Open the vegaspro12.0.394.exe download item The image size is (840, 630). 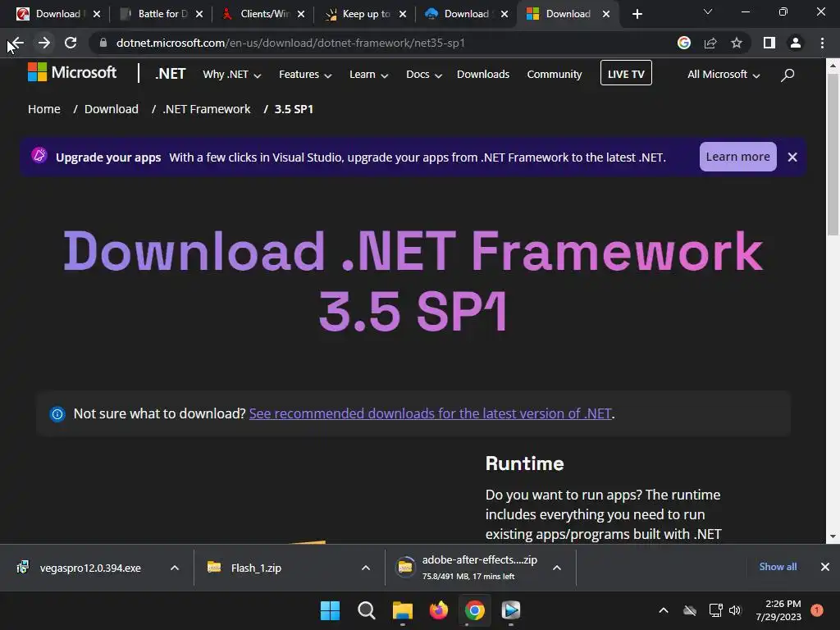pos(90,568)
